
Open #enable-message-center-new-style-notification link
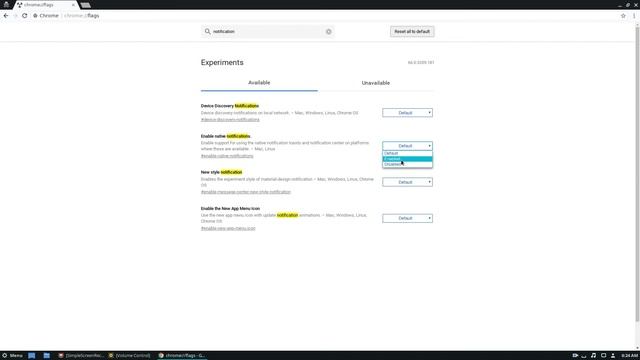click(x=246, y=192)
